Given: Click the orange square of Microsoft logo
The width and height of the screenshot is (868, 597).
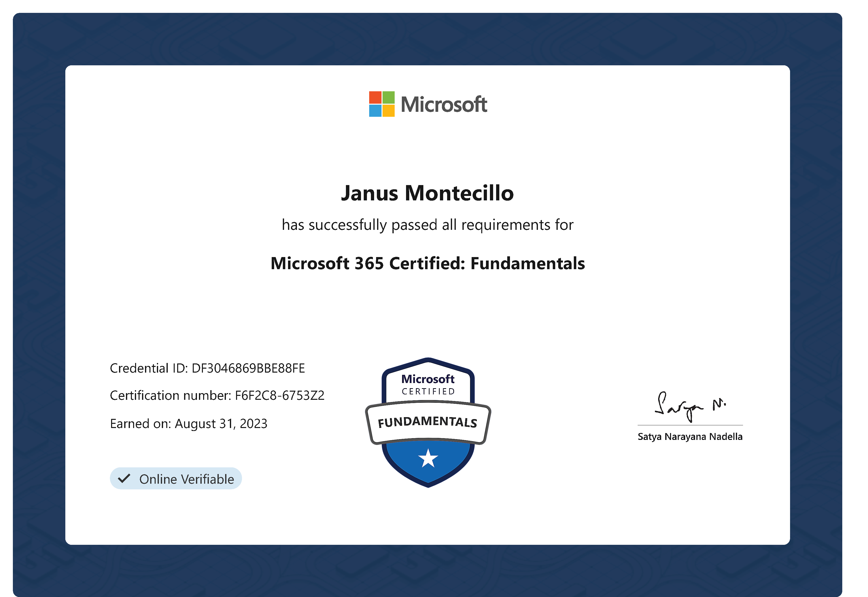Looking at the screenshot, I should tap(375, 97).
